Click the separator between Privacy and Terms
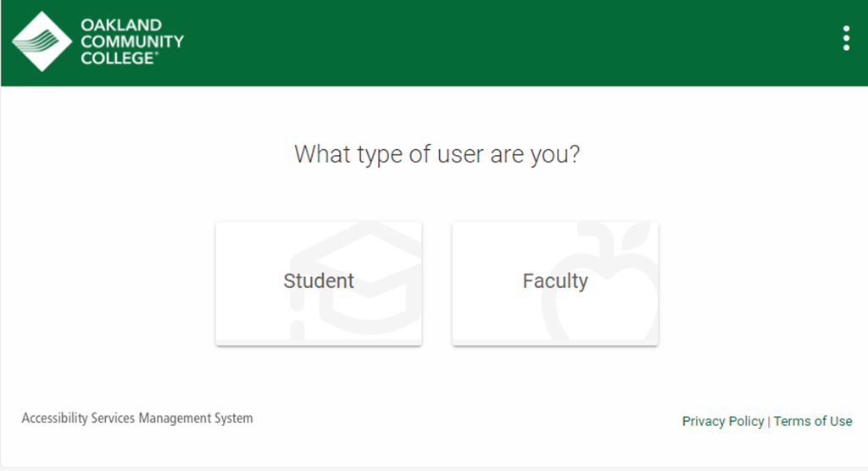The image size is (868, 471). (768, 422)
